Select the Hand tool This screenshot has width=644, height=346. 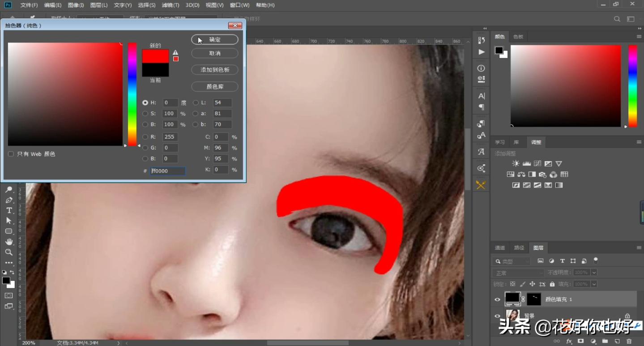tap(9, 242)
